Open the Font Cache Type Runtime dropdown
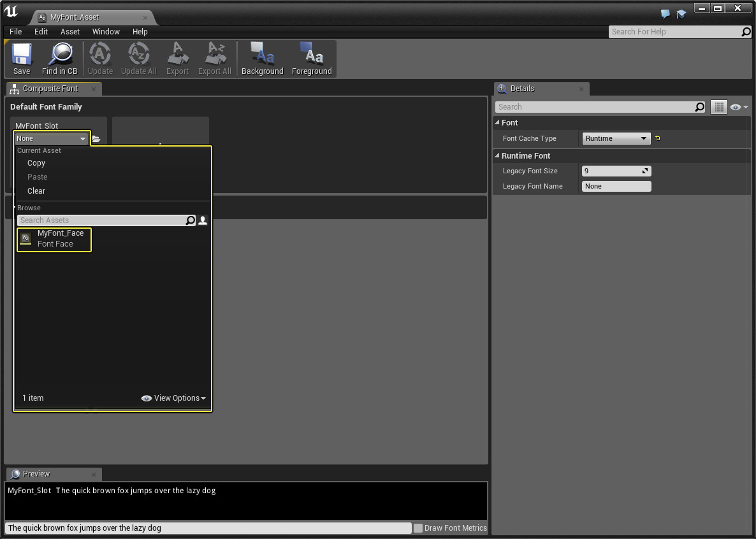 pos(616,138)
